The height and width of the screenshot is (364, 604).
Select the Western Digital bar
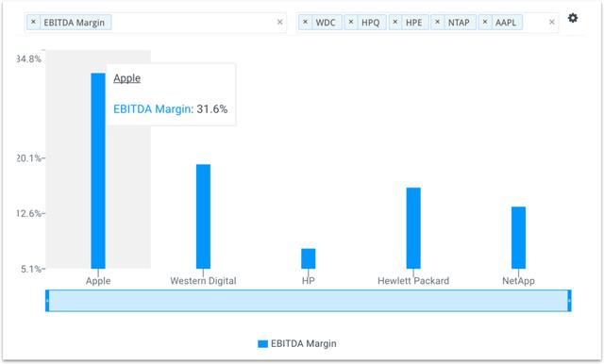coord(204,217)
